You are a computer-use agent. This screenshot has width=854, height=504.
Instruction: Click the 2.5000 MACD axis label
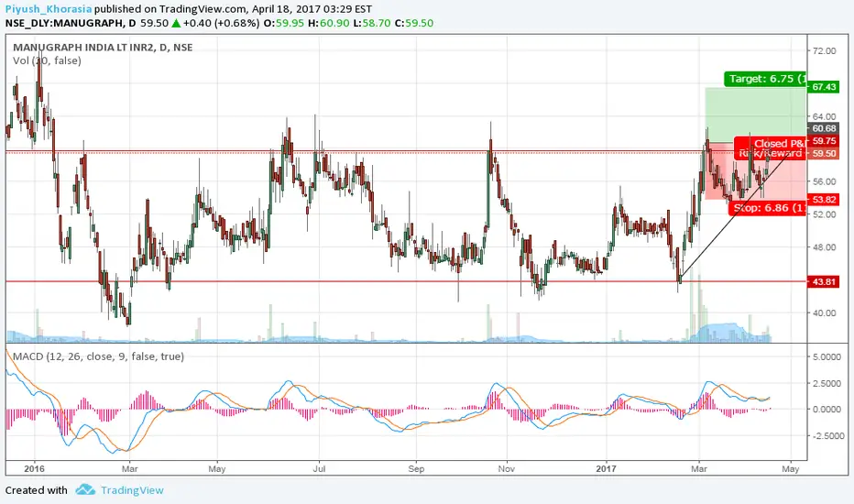tap(827, 384)
